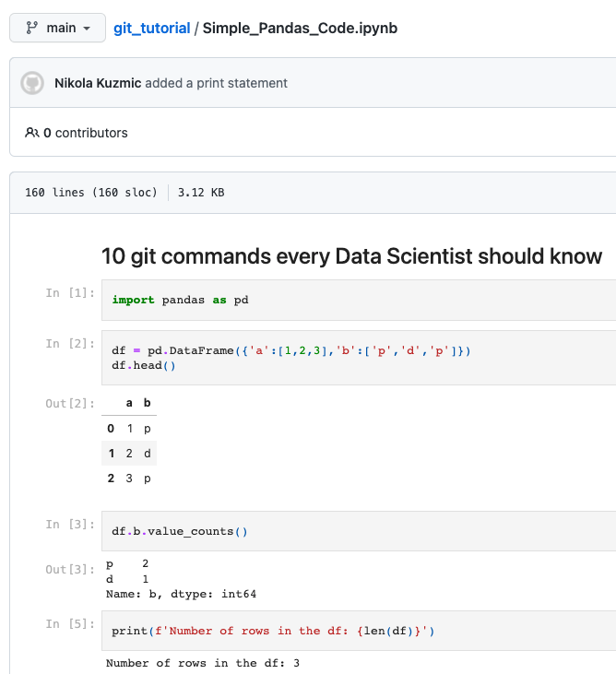Click the '160 lines (160 sloc)' text

pyautogui.click(x=90, y=193)
